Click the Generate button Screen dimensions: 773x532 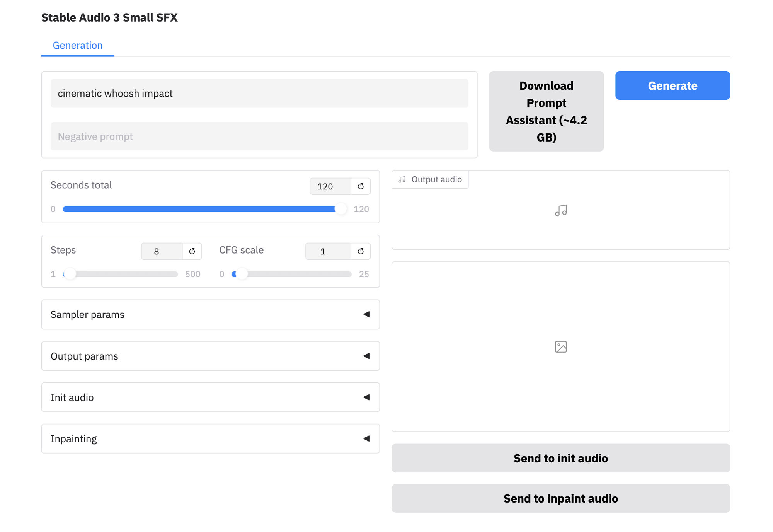(673, 85)
